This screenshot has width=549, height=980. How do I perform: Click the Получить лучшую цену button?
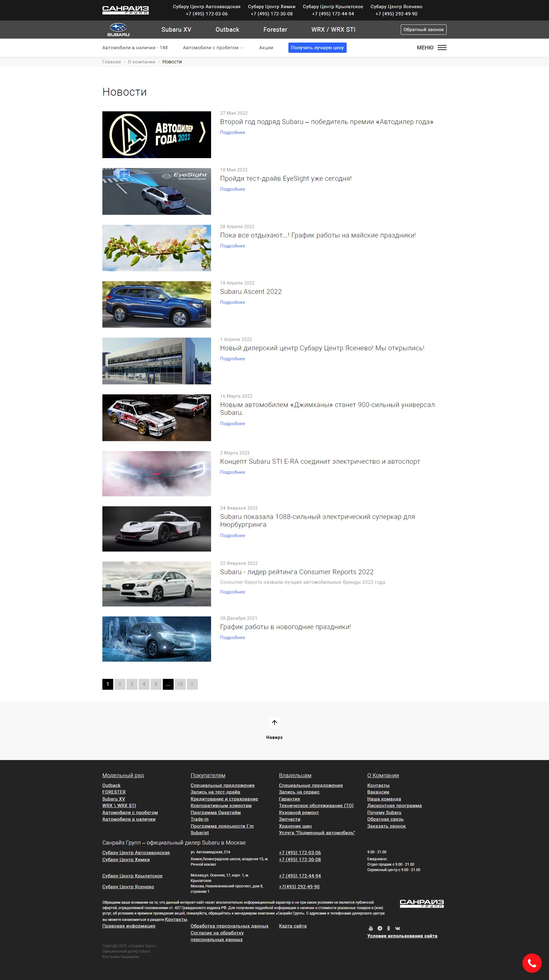[x=317, y=48]
